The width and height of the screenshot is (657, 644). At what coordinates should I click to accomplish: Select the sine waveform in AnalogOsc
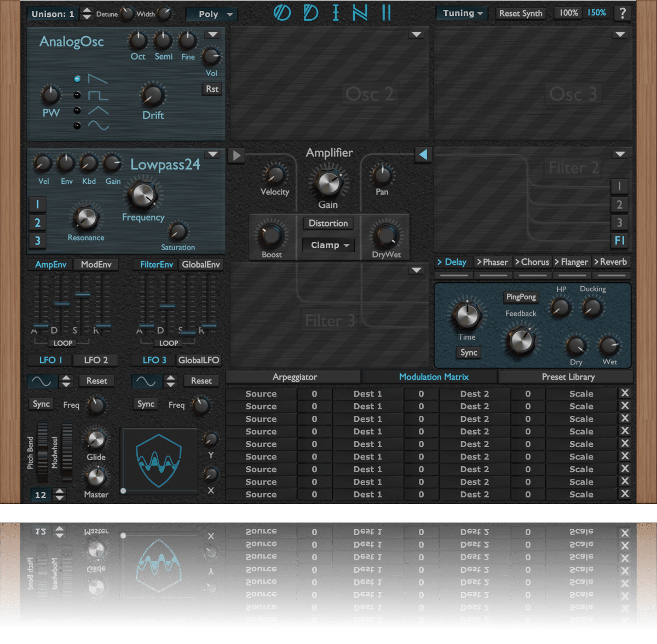(x=77, y=126)
